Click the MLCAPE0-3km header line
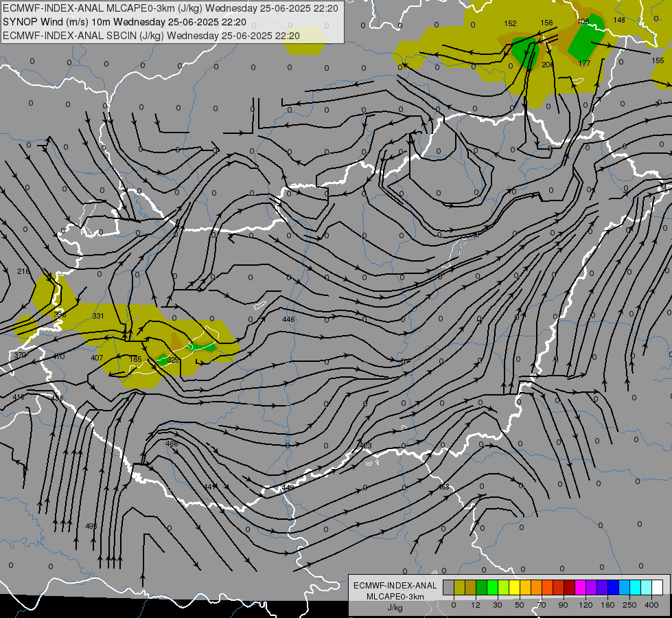The image size is (672, 618). pyautogui.click(x=170, y=8)
